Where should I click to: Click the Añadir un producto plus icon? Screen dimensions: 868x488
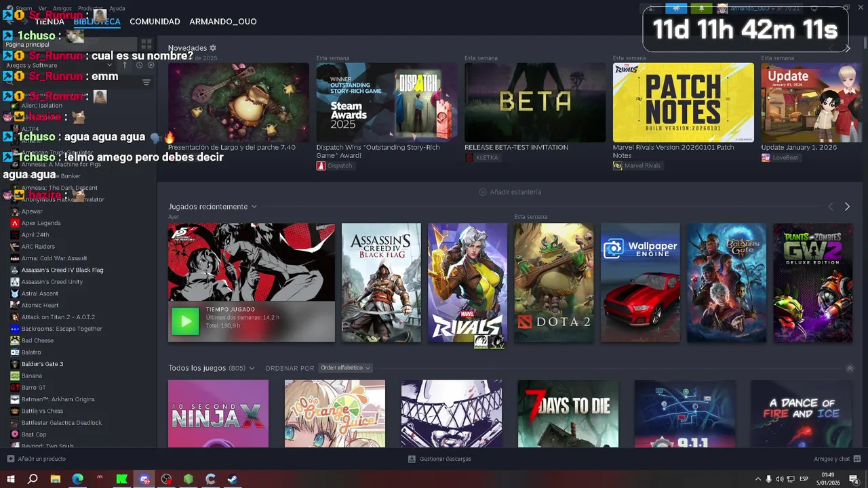pos(10,459)
